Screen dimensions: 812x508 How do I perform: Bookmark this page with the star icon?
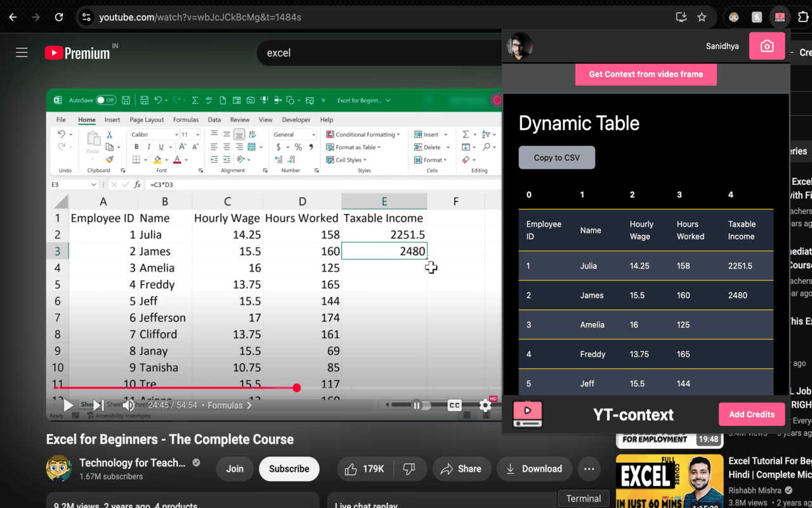click(702, 17)
